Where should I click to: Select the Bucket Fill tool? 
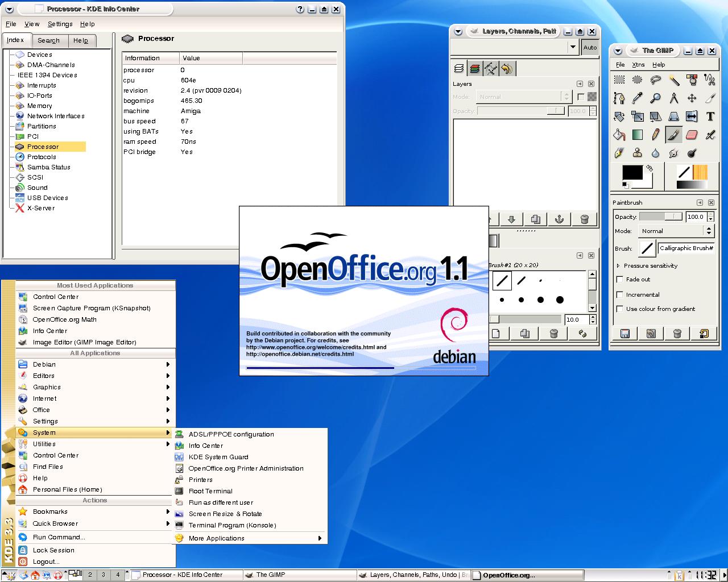coord(619,134)
